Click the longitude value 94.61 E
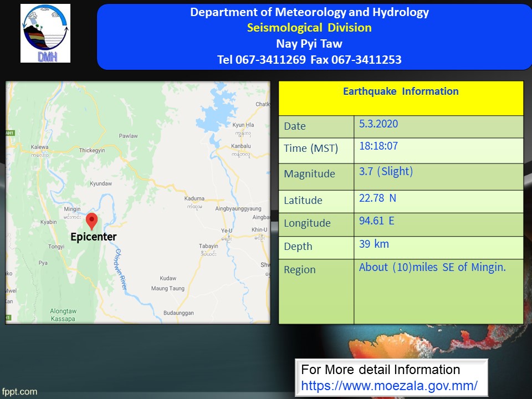 (x=377, y=221)
